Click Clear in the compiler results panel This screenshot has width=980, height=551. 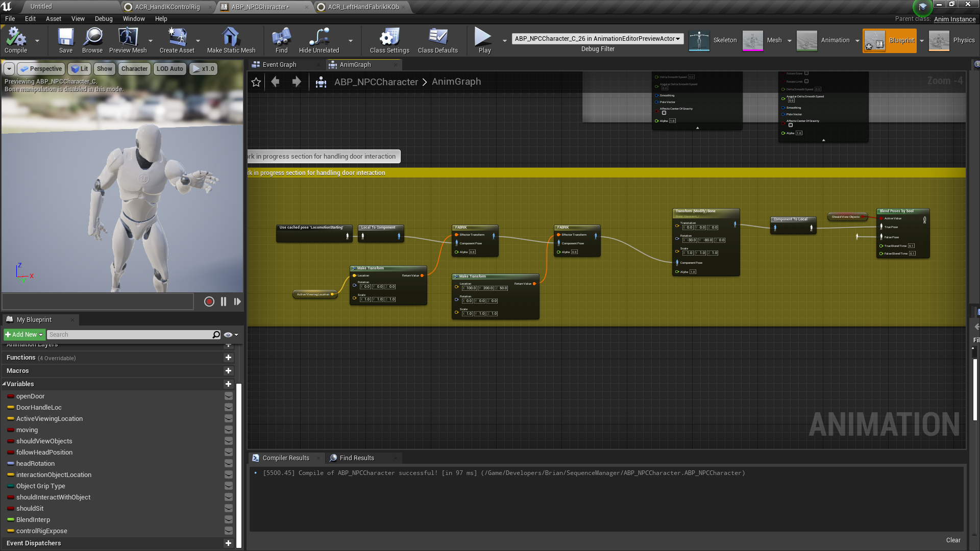(953, 540)
